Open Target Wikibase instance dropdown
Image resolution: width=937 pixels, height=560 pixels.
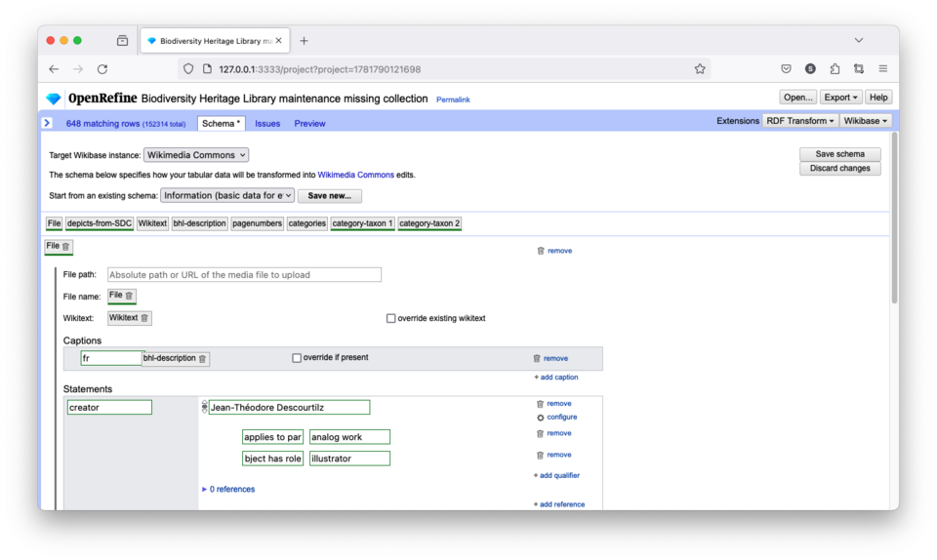(196, 155)
